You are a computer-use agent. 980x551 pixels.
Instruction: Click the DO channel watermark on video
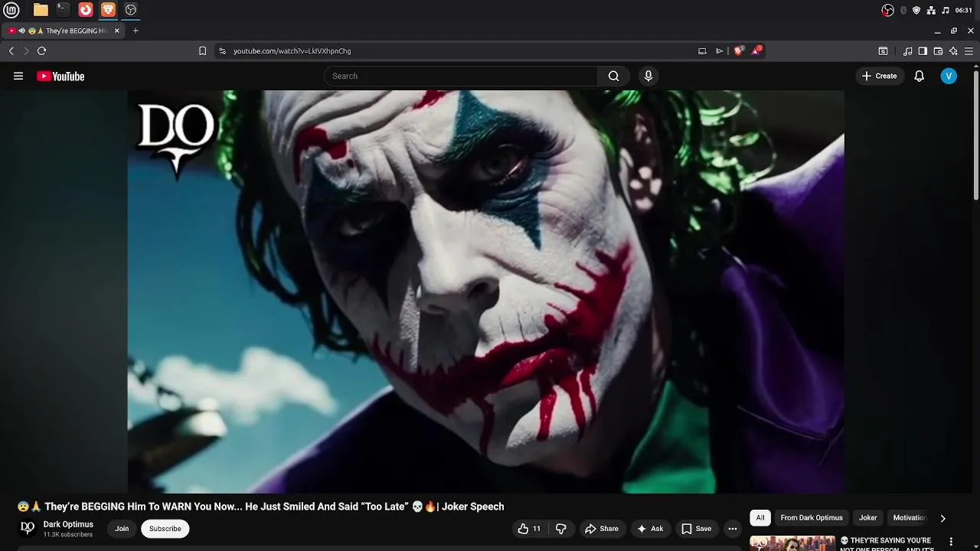[176, 139]
